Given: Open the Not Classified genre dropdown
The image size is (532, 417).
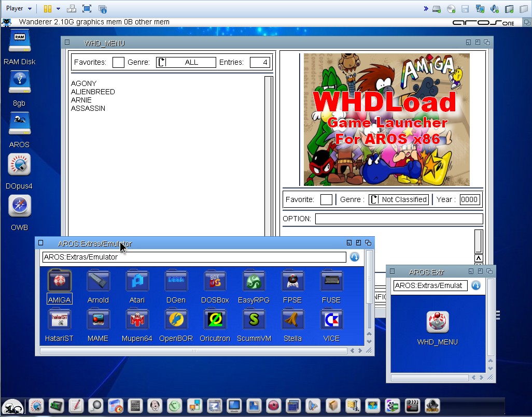Looking at the screenshot, I should [x=399, y=199].
